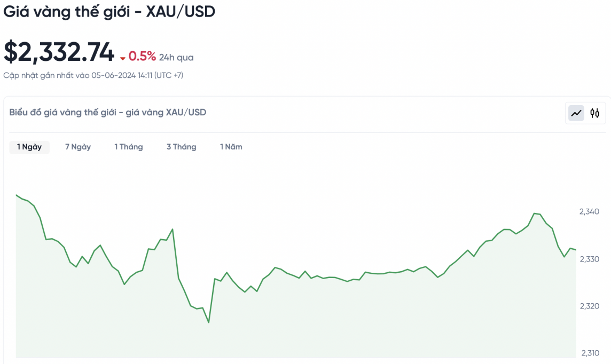Image resolution: width=611 pixels, height=364 pixels.
Task: Open the 3 Tháng chart range
Action: pos(182,147)
